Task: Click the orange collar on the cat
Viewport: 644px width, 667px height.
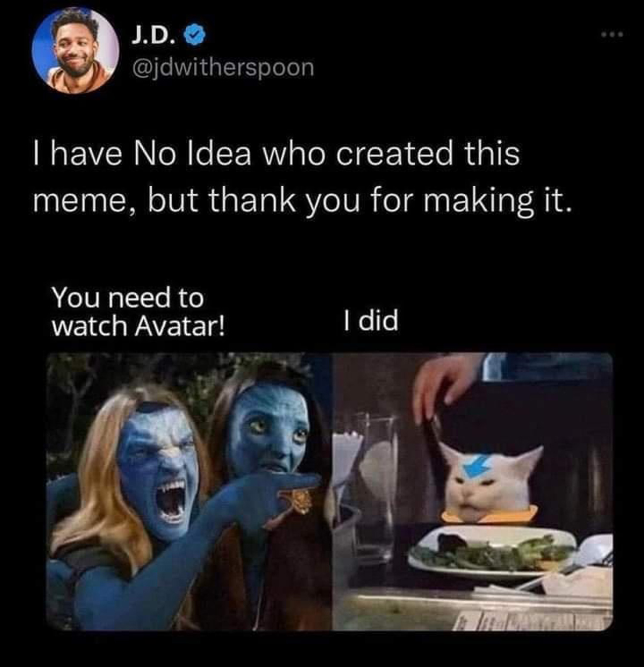Action: pos(488,516)
